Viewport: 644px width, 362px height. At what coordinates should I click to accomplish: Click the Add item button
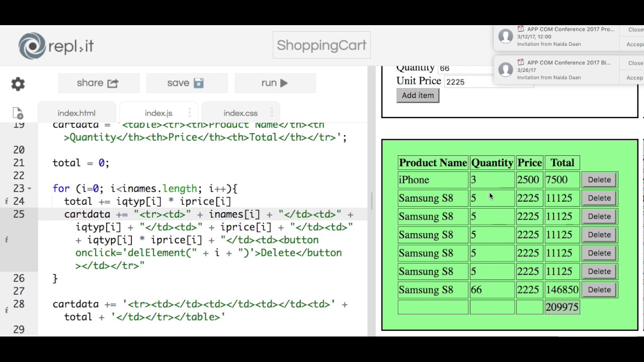tap(418, 96)
